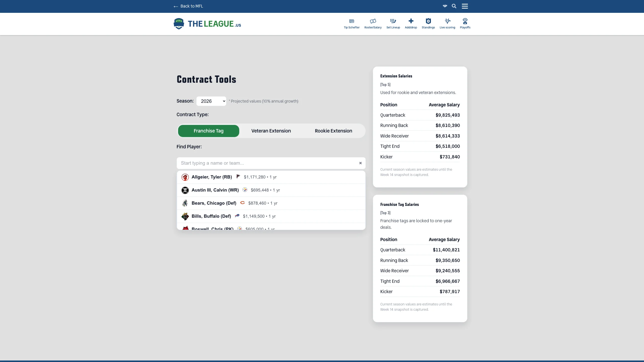This screenshot has height=362, width=644.
Task: Click skull avatar beside Austin III, Calvin
Action: tap(185, 190)
